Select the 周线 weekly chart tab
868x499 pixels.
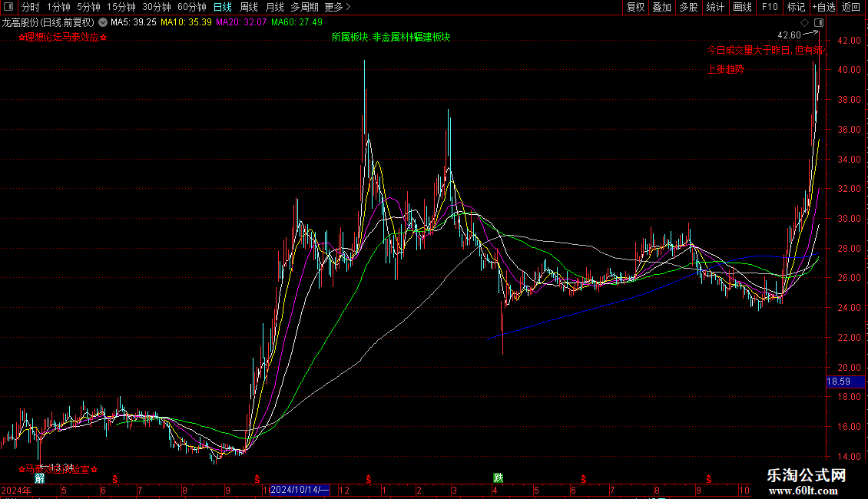(x=249, y=7)
